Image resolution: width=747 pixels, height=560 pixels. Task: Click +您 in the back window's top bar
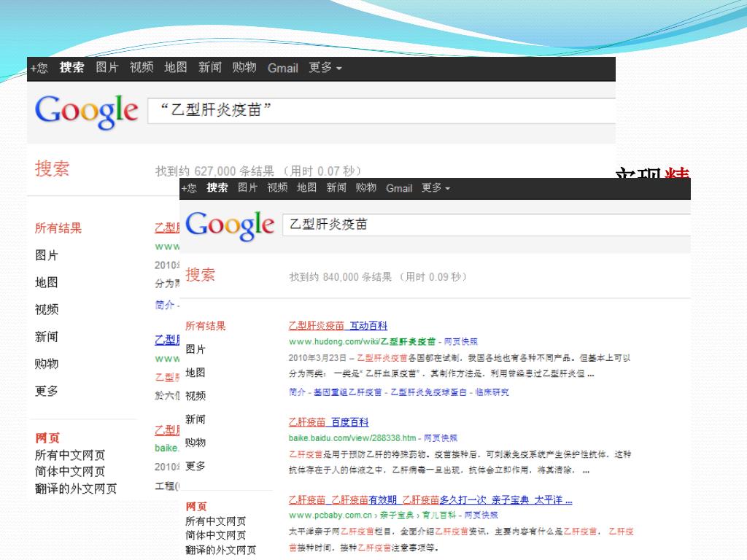click(39, 68)
